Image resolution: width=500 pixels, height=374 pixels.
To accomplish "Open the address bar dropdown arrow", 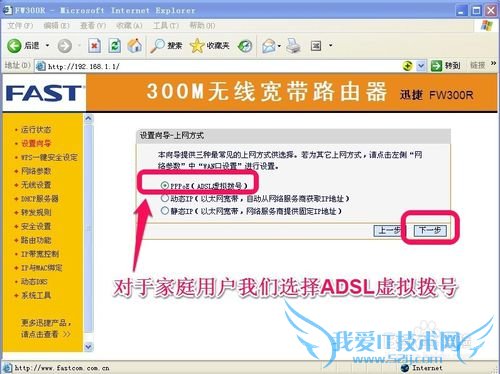I will [x=421, y=66].
